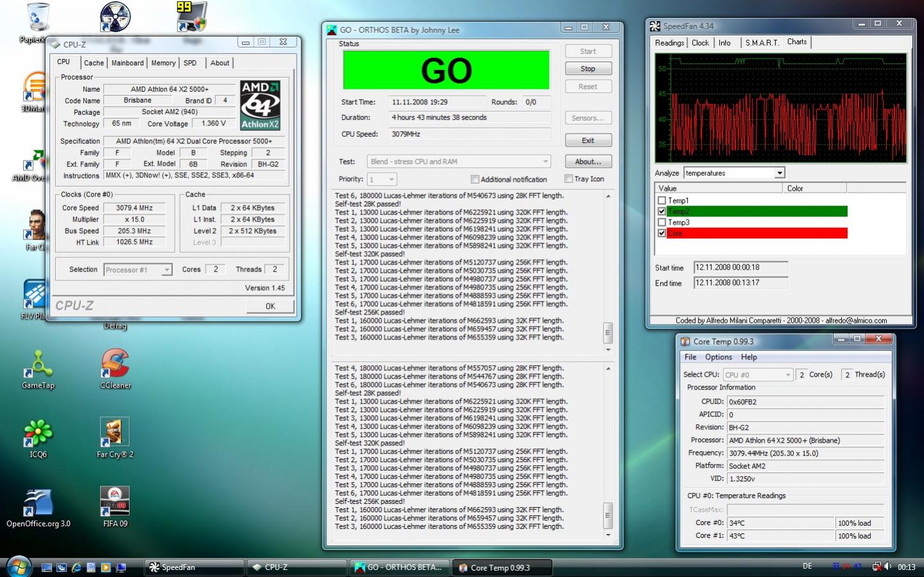Screen dimensions: 924x577
Task: Click the lower ORTHOS log scrollbar thumb
Action: pos(607,515)
